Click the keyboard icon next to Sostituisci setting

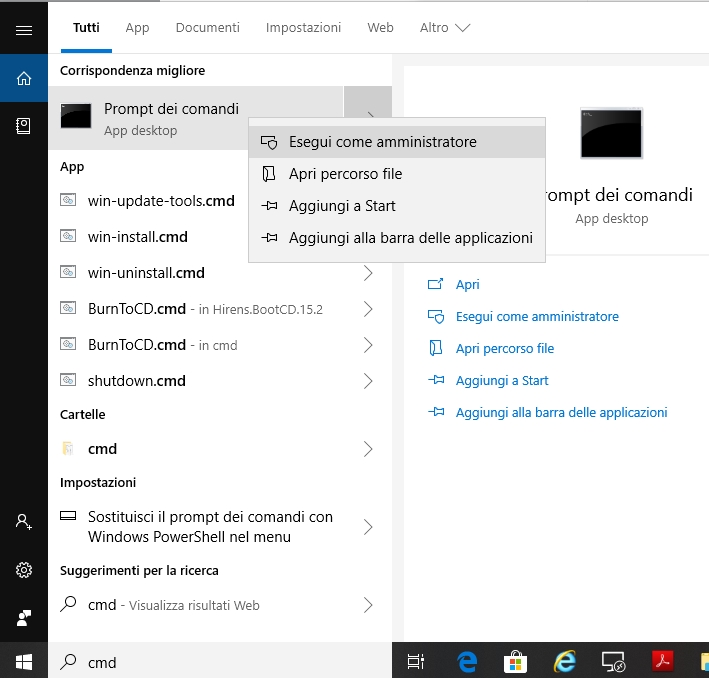(68, 516)
